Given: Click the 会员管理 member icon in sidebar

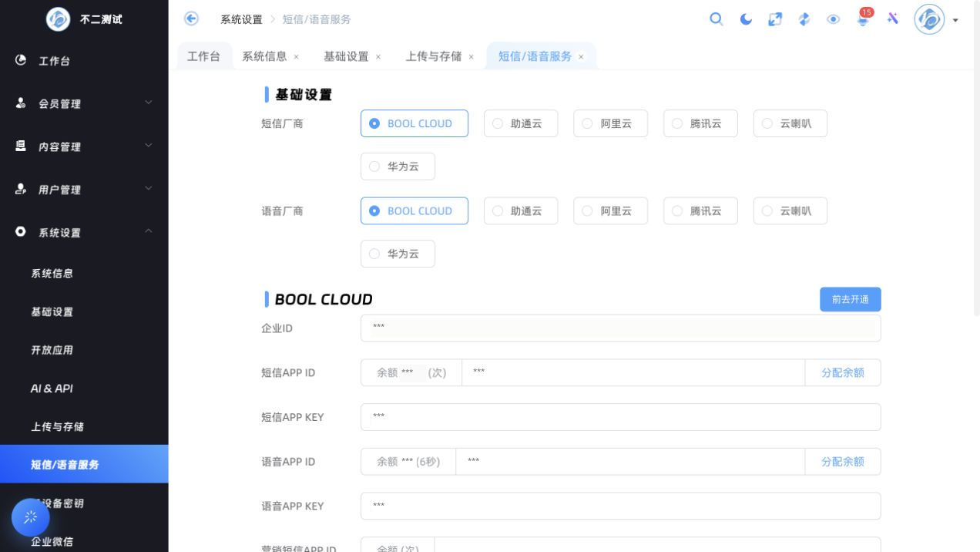Looking at the screenshot, I should click(x=21, y=103).
